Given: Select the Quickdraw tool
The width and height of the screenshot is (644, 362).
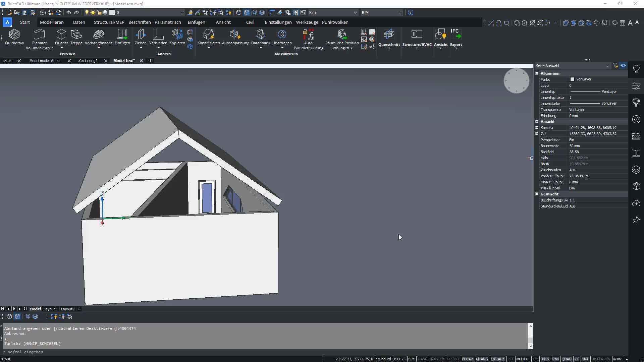Looking at the screenshot, I should click(14, 37).
